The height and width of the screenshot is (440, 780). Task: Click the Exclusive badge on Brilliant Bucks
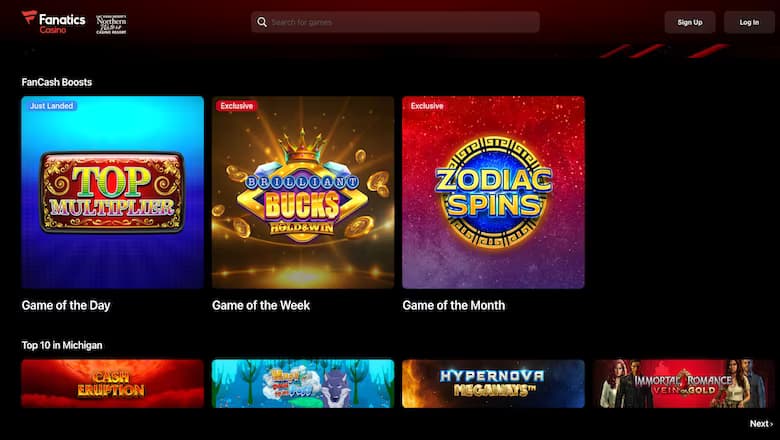[x=237, y=106]
